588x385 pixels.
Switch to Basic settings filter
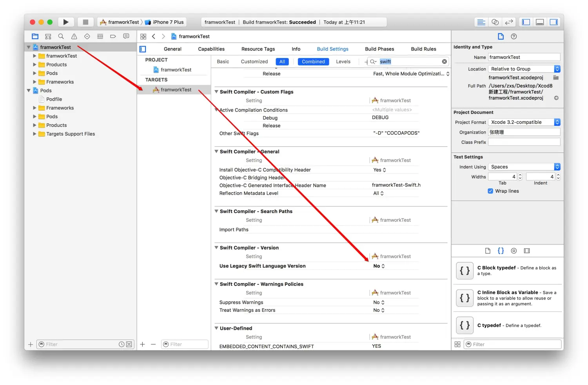click(223, 61)
